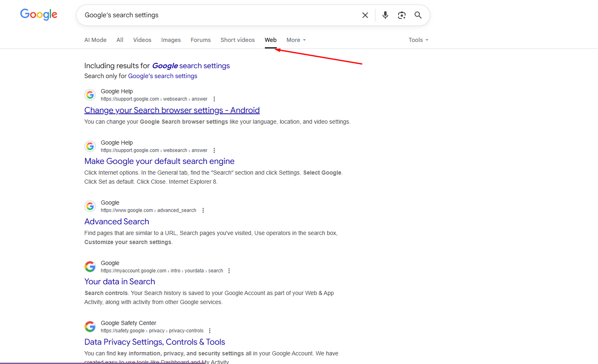
Task: Switch to the Images results tab
Action: click(171, 40)
